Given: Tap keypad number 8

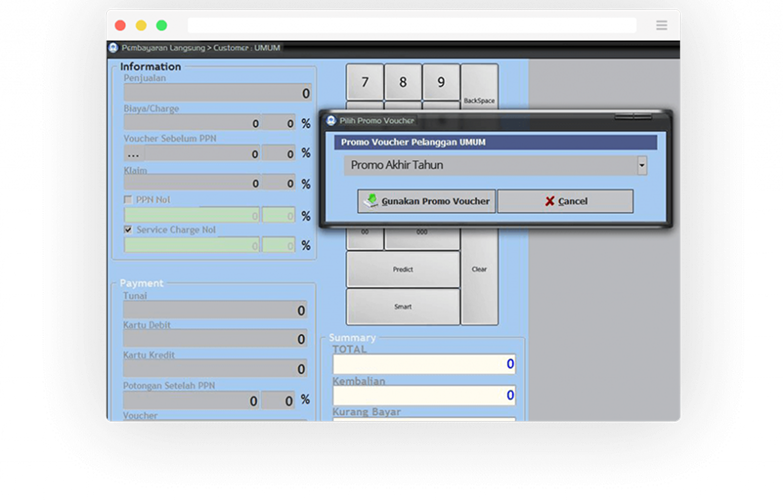Looking at the screenshot, I should [403, 82].
